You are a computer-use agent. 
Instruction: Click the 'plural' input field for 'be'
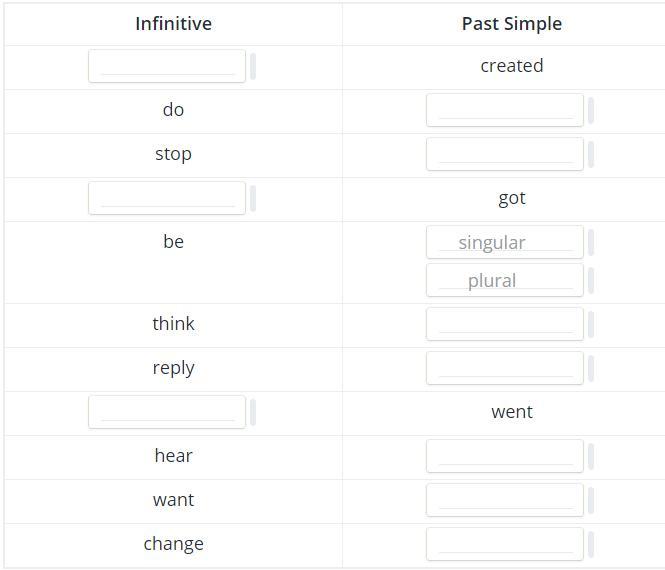(x=505, y=280)
